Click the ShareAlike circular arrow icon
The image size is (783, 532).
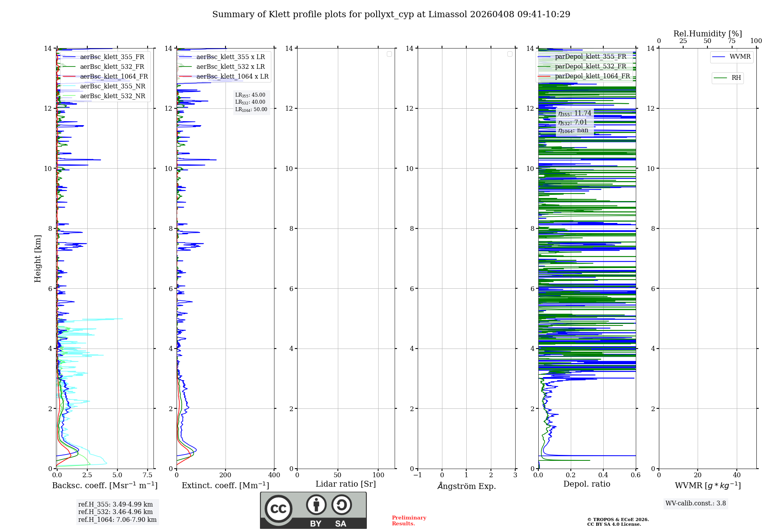point(341,505)
